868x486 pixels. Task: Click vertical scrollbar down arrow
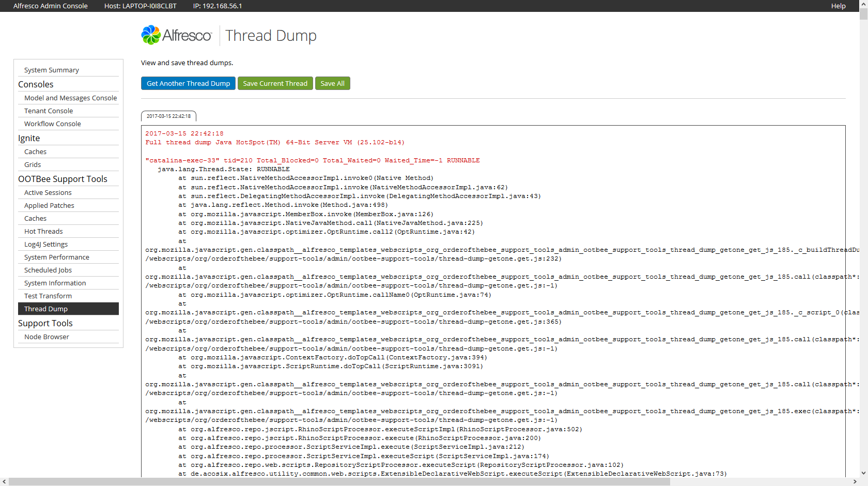coord(863,473)
